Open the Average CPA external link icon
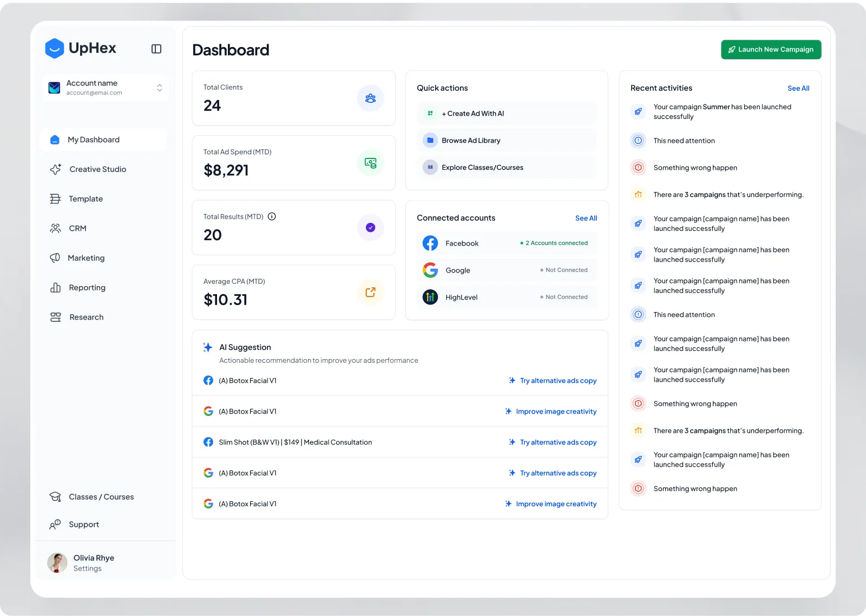Screen dimensions: 866x616 pyautogui.click(x=370, y=292)
